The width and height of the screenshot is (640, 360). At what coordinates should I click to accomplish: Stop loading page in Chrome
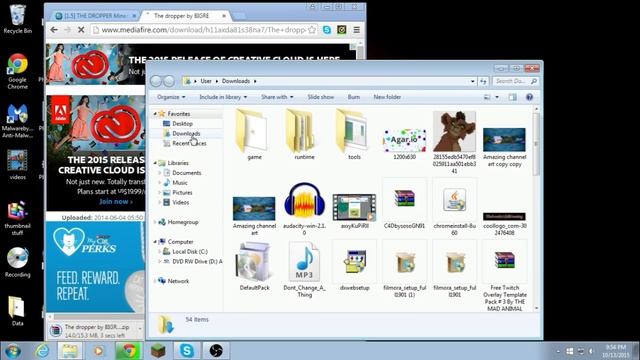tap(81, 30)
